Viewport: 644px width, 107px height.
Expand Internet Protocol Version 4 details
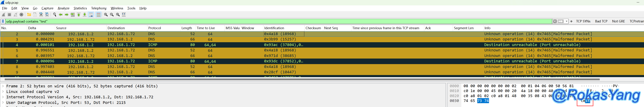point(3,97)
